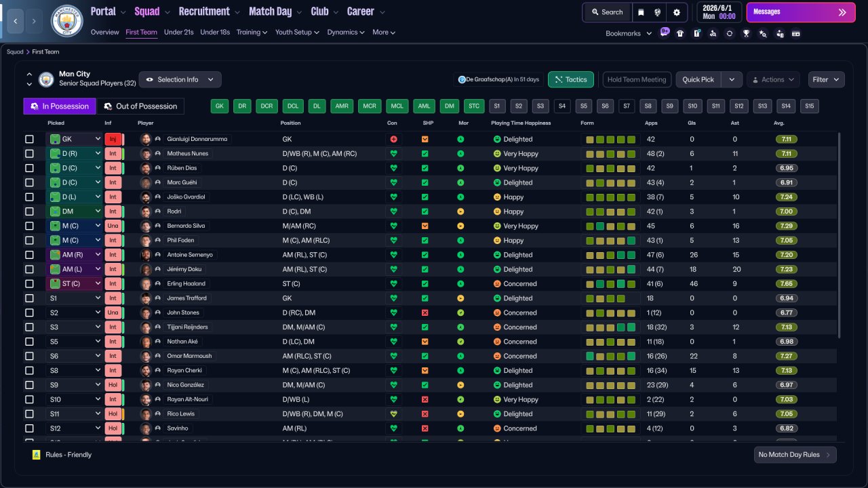Click Donnarumma's form rating squares
Image resolution: width=868 pixels, height=488 pixels.
click(611, 139)
